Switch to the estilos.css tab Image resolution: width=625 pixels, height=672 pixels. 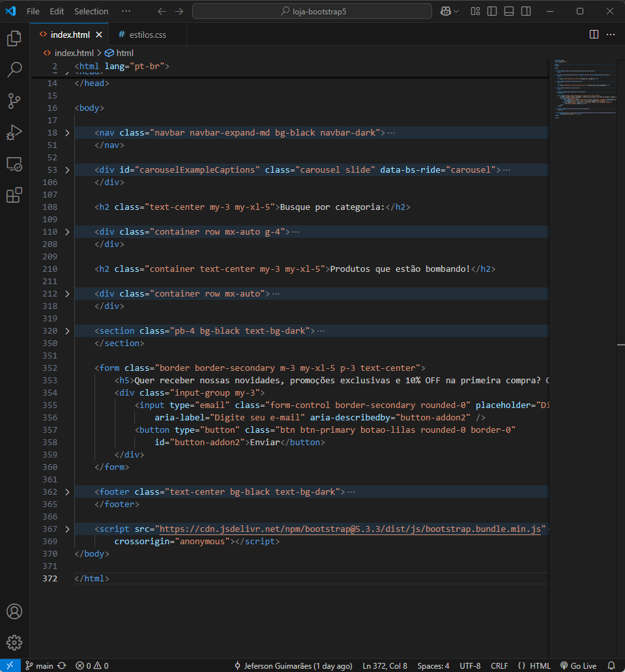click(147, 35)
